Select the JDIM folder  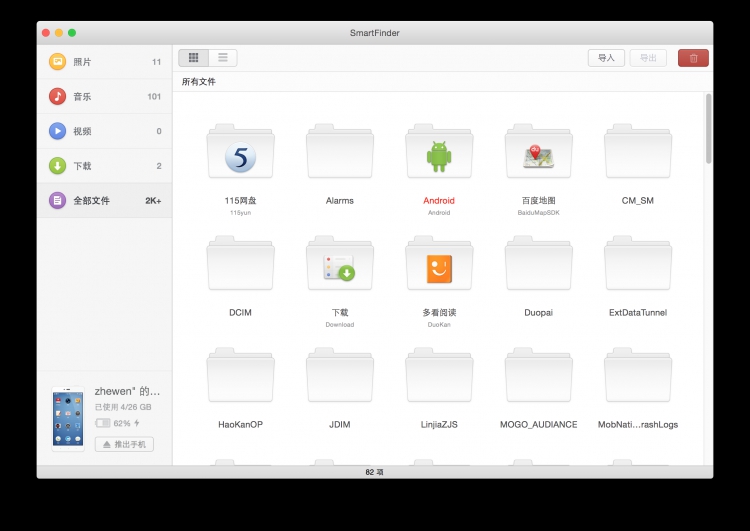coord(340,375)
